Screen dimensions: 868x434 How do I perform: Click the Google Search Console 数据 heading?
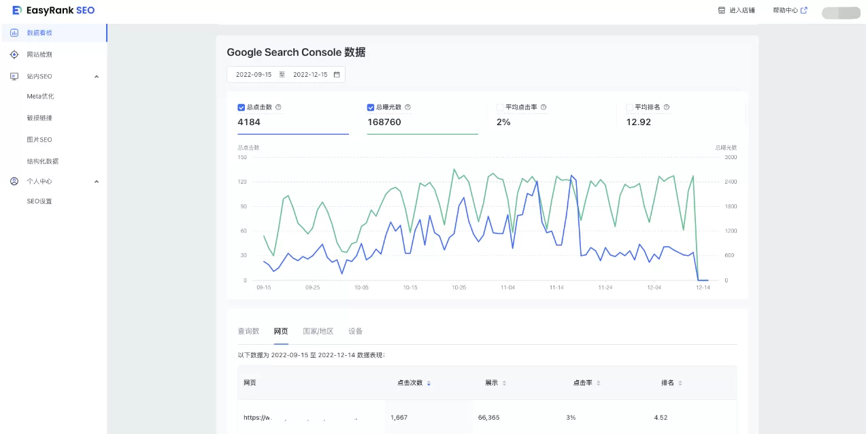click(296, 52)
